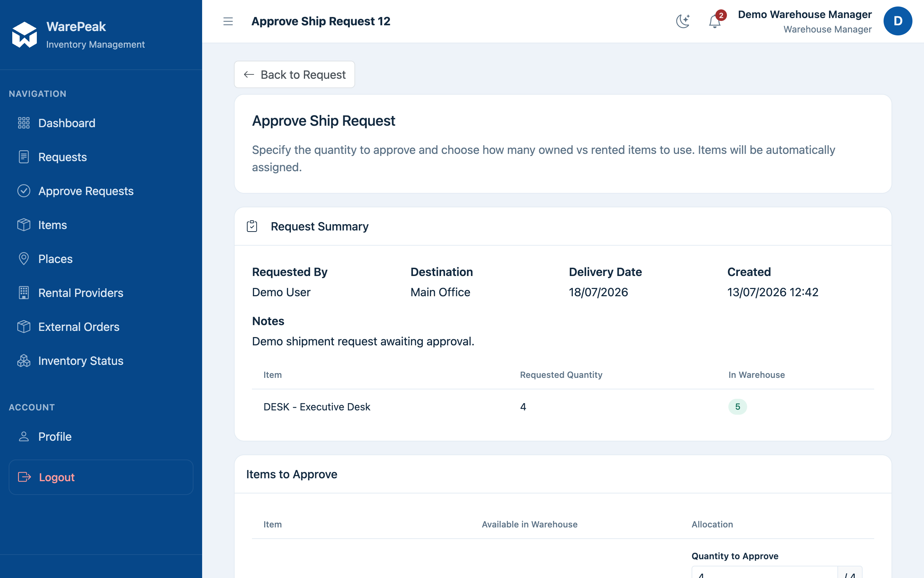924x578 pixels.
Task: Click Demo User requester name
Action: (282, 292)
